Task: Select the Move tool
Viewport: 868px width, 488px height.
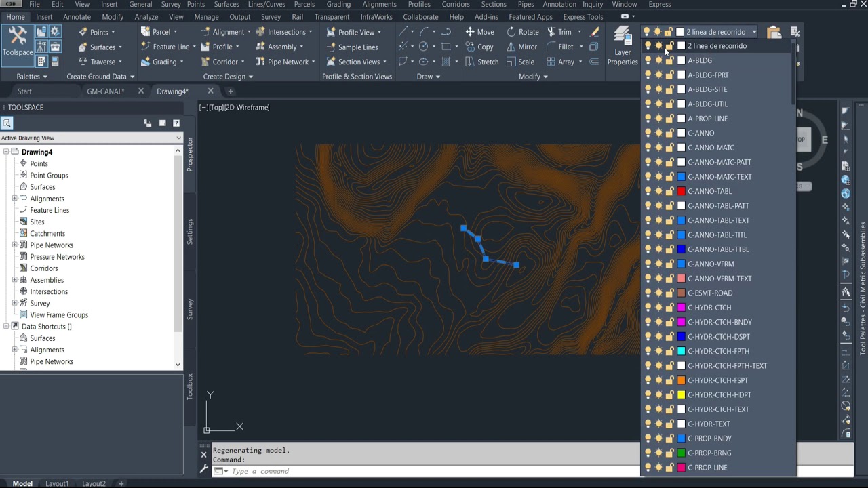Action: coord(479,32)
